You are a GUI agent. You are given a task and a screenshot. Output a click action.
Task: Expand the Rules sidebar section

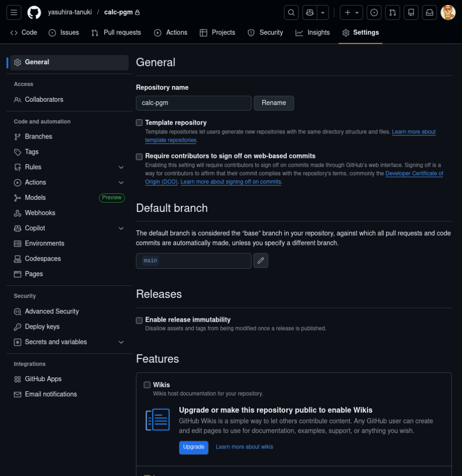[x=121, y=167]
